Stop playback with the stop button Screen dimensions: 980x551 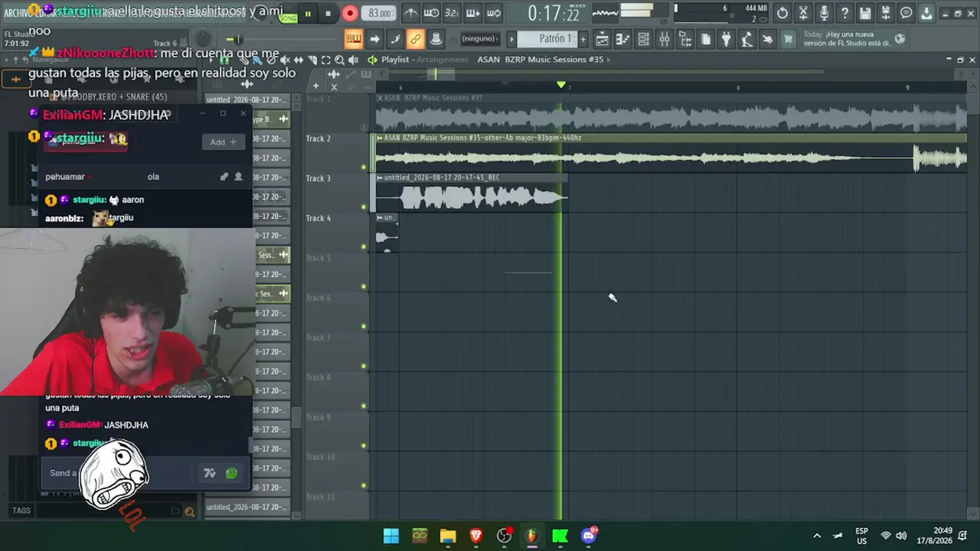click(x=328, y=13)
